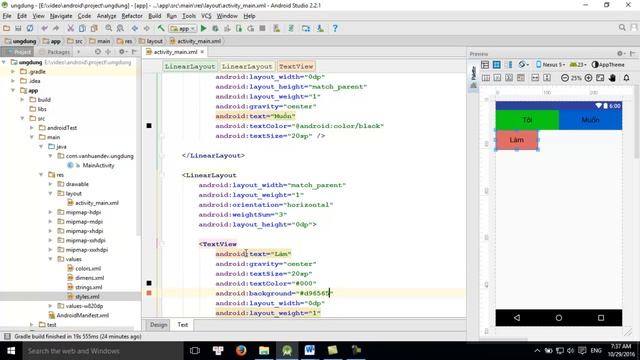The height and width of the screenshot is (360, 640).
Task: Expand the .gradle folder
Action: (x=13, y=71)
